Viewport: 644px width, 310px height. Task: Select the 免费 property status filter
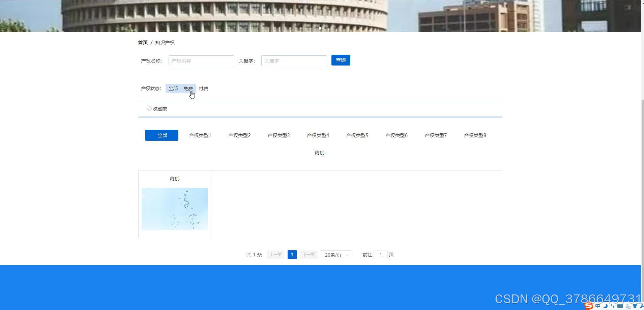click(188, 88)
